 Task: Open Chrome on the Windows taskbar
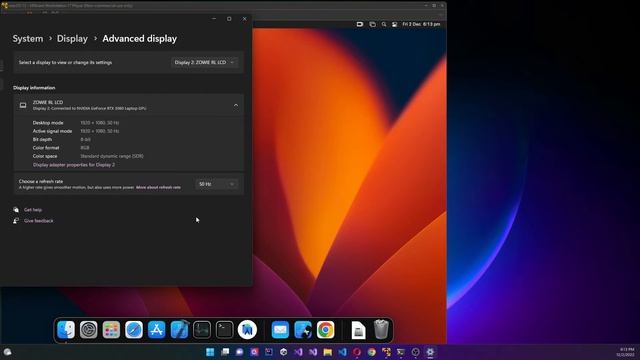tap(371, 352)
